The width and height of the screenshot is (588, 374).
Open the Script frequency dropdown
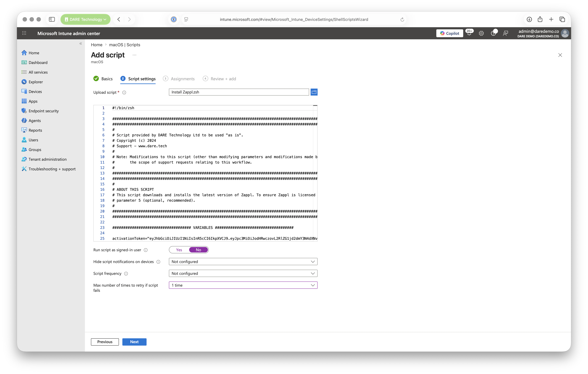point(243,273)
